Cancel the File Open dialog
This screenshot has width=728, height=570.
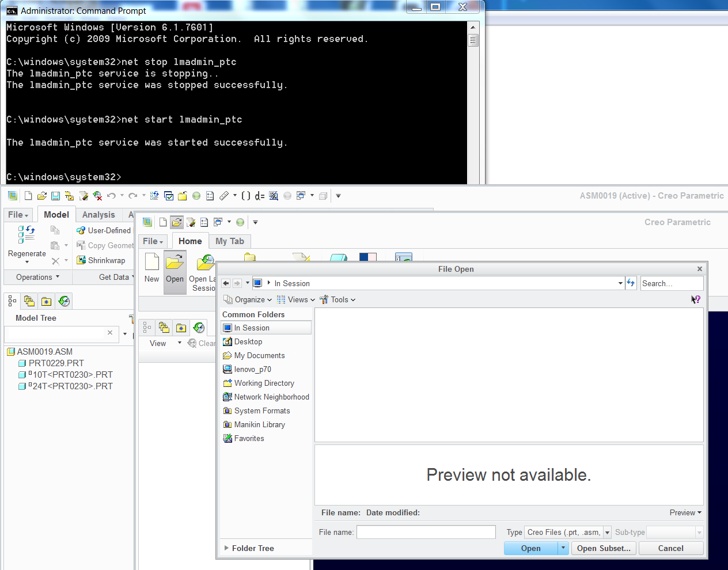[x=670, y=548]
